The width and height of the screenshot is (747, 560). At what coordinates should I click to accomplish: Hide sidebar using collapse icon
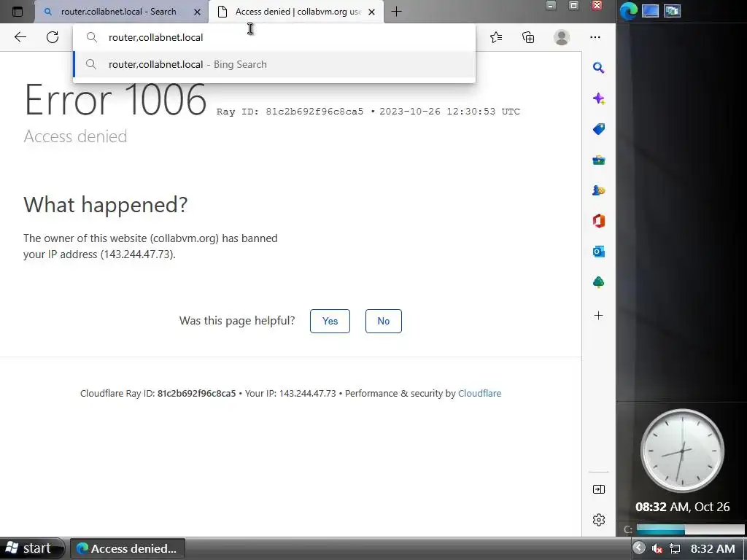click(599, 489)
